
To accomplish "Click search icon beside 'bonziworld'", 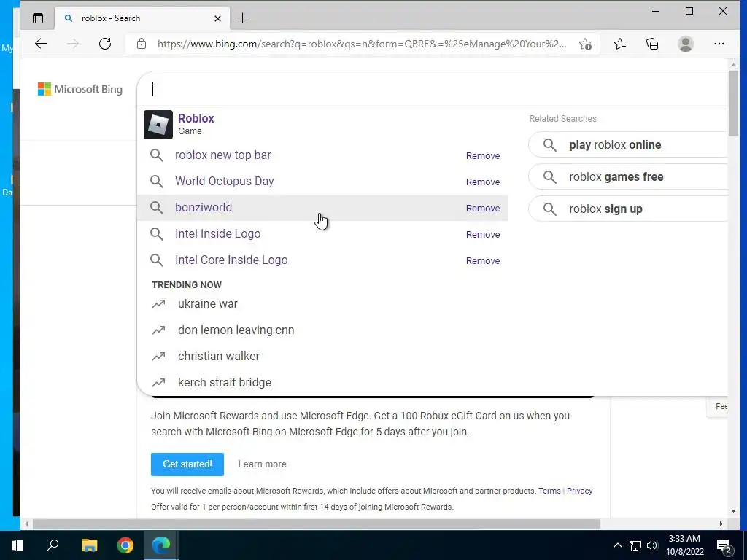I will click(157, 208).
